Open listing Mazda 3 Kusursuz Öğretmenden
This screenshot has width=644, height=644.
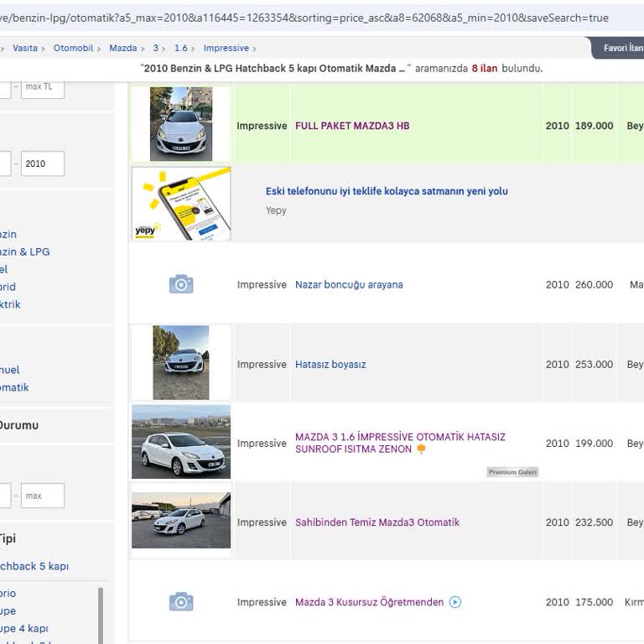pyautogui.click(x=369, y=602)
